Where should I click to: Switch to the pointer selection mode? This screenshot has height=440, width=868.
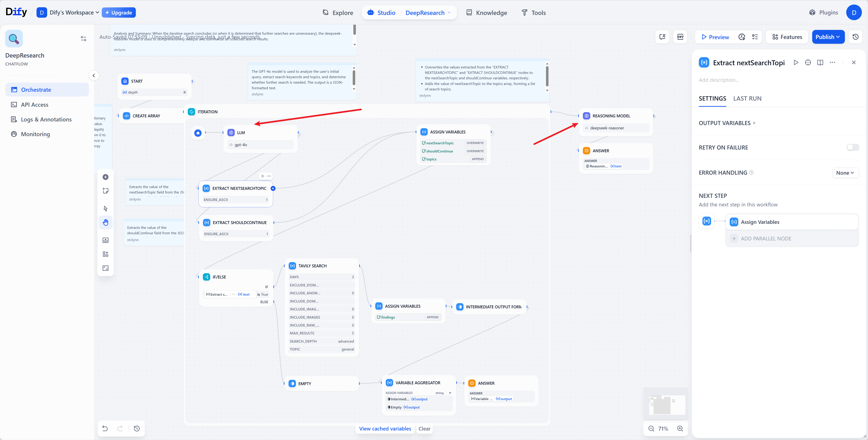[105, 209]
